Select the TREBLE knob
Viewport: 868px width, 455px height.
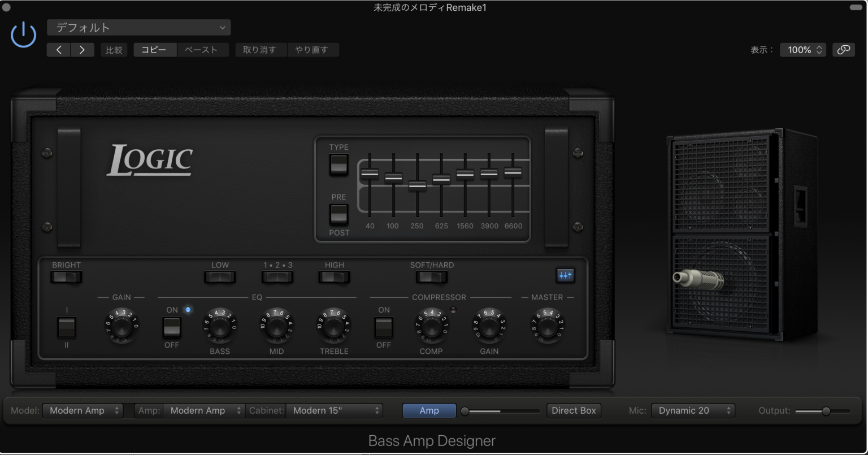[334, 328]
